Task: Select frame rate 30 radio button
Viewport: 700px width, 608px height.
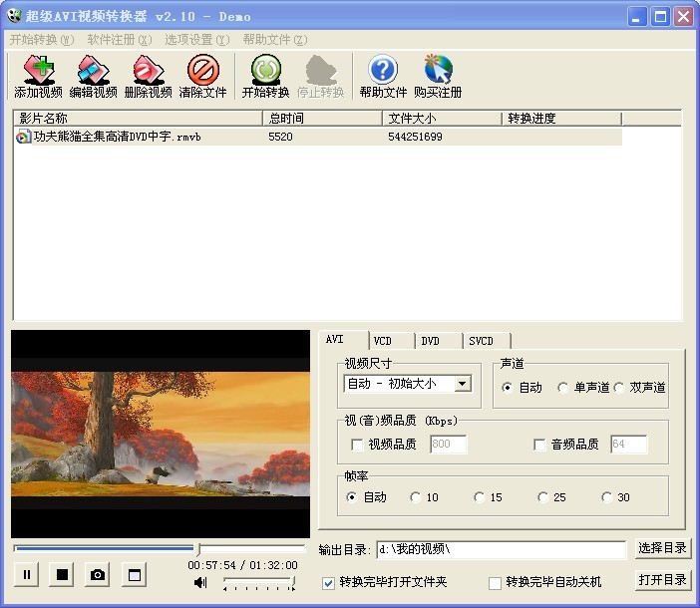Action: (x=606, y=497)
